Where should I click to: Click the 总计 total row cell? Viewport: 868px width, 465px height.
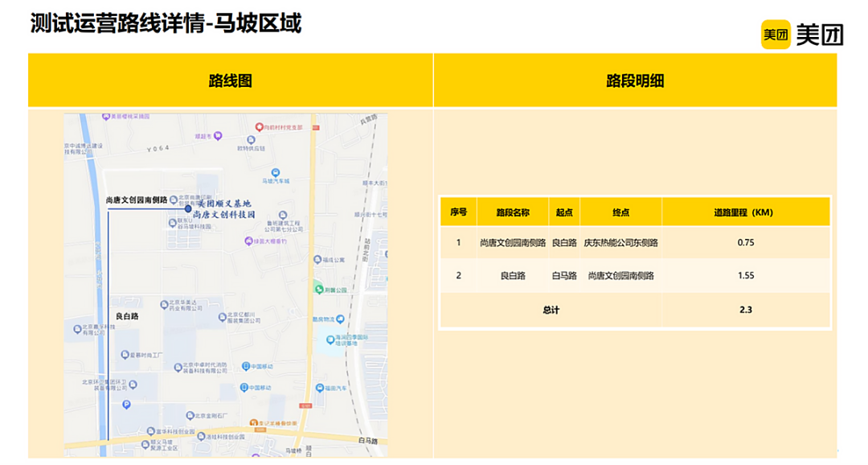(x=551, y=310)
